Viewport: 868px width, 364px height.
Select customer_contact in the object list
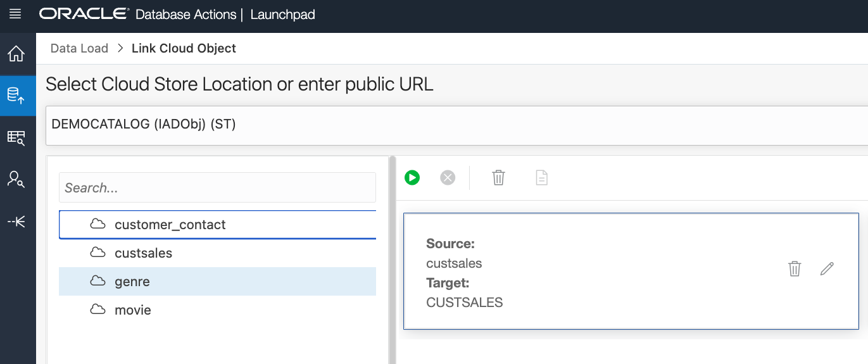[170, 225]
